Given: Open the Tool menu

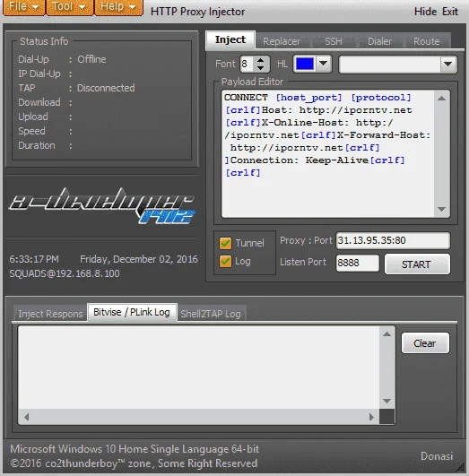Looking at the screenshot, I should coord(70,6).
